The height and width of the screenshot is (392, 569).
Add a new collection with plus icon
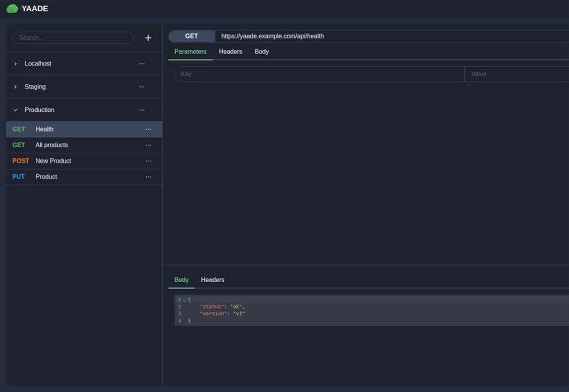point(148,38)
